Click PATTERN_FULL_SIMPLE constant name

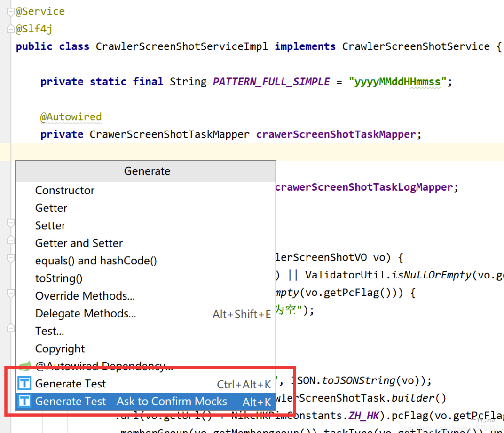(x=271, y=82)
